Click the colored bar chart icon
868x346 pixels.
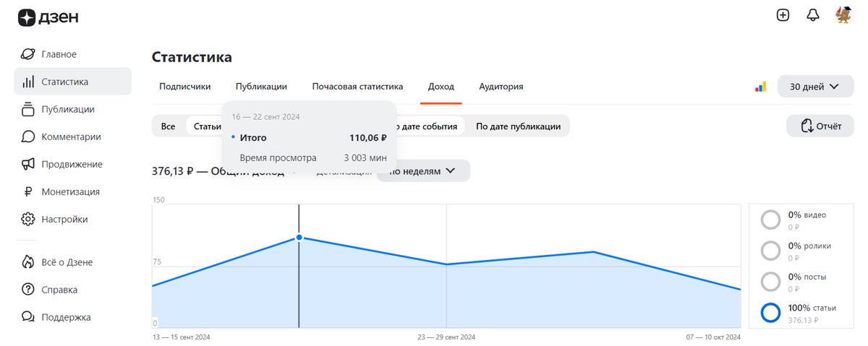[x=760, y=87]
